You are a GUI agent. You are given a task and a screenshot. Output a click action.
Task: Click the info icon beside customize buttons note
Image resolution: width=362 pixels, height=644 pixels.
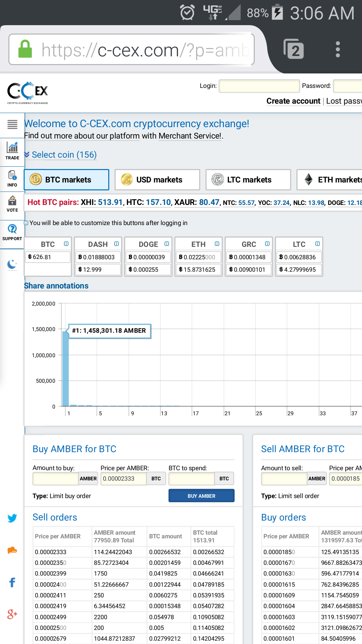pos(26,223)
